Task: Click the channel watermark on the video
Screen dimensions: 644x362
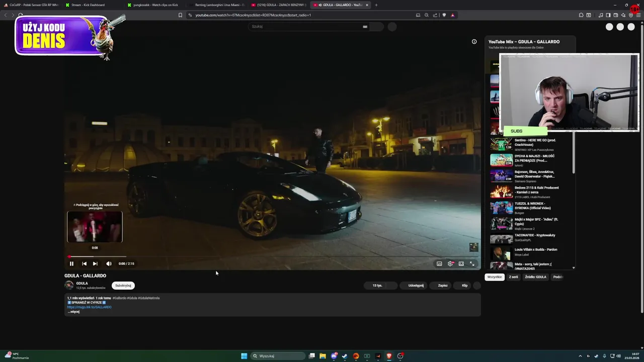Action: pyautogui.click(x=474, y=247)
